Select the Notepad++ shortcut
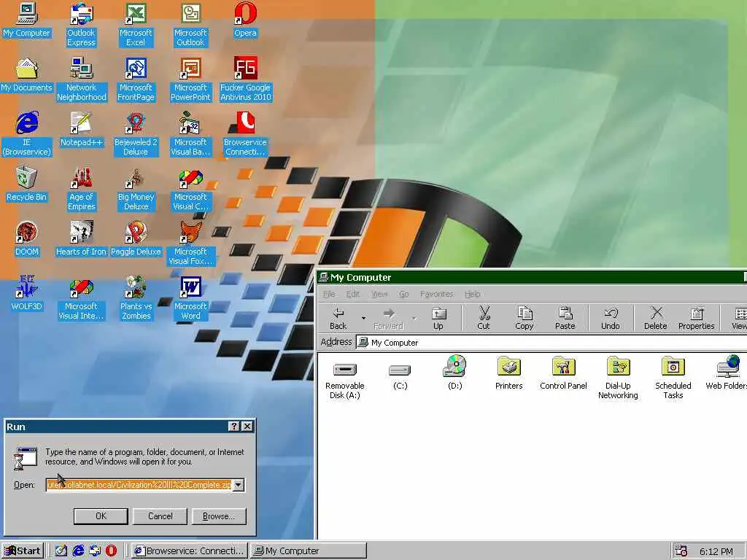This screenshot has width=747, height=560. (81, 130)
